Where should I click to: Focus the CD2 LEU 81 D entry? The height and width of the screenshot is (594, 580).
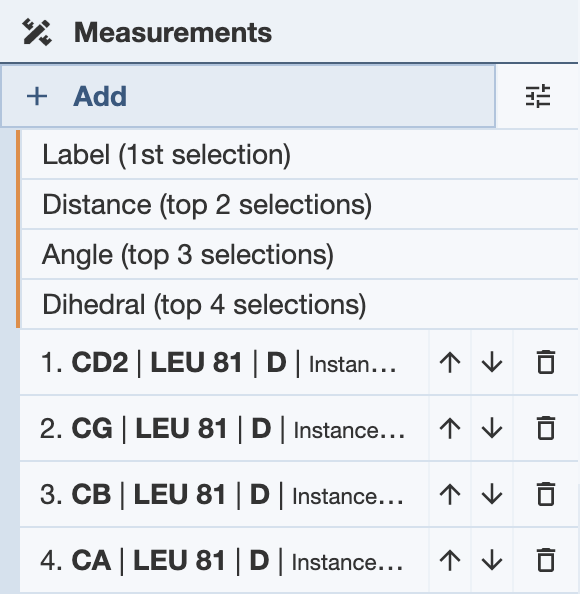point(224,363)
